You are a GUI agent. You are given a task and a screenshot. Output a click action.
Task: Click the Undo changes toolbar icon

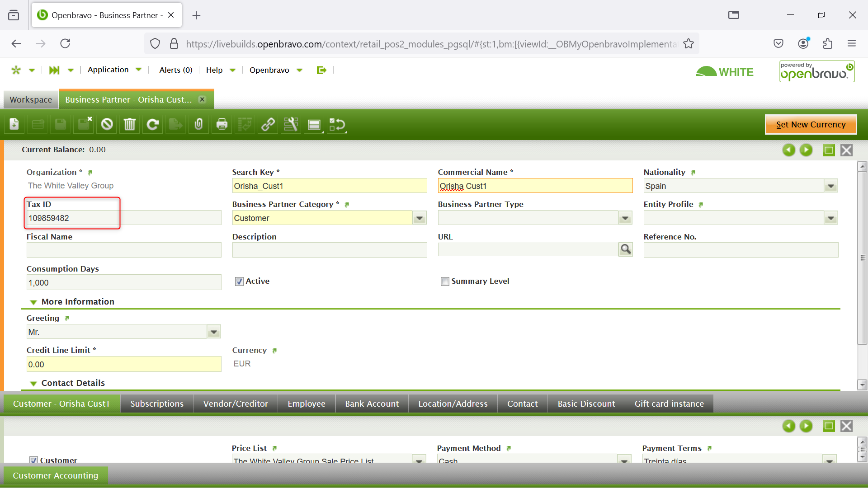tap(107, 124)
